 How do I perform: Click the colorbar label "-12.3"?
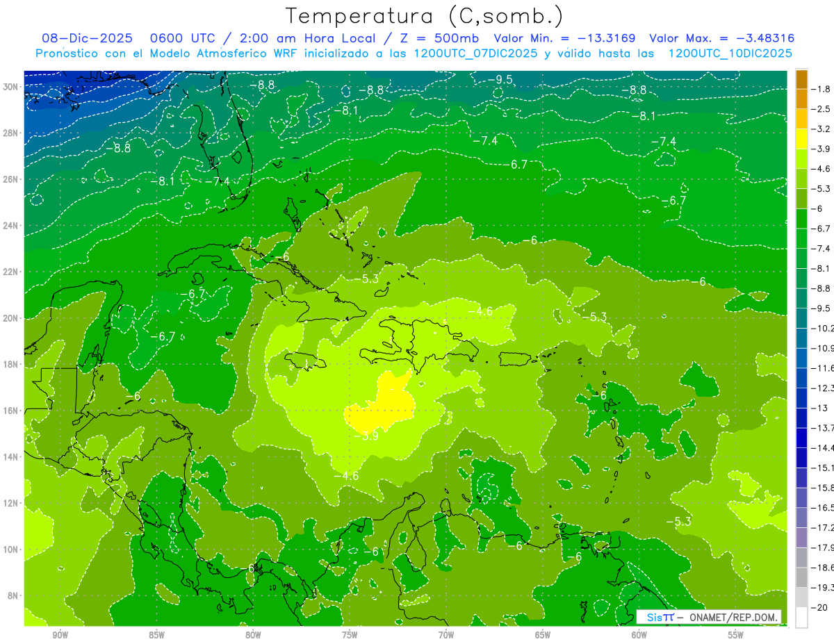[824, 388]
